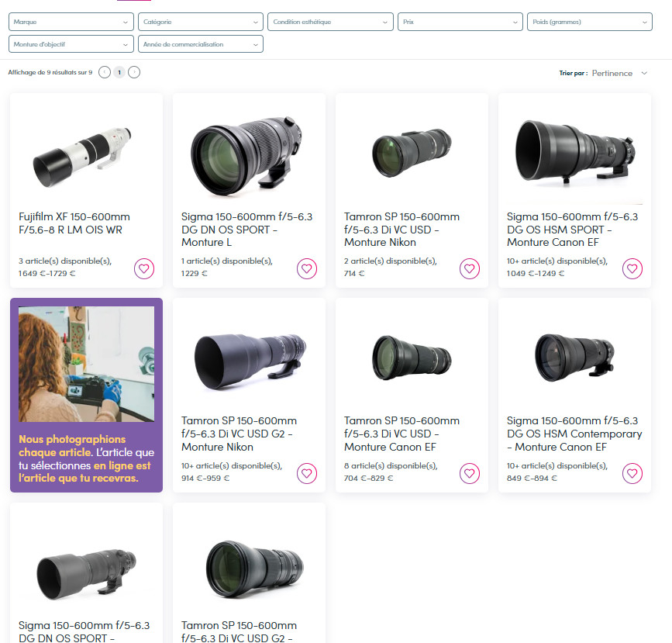Open the Trier par Pertinence sort dropdown
The height and width of the screenshot is (643, 672).
(x=619, y=74)
